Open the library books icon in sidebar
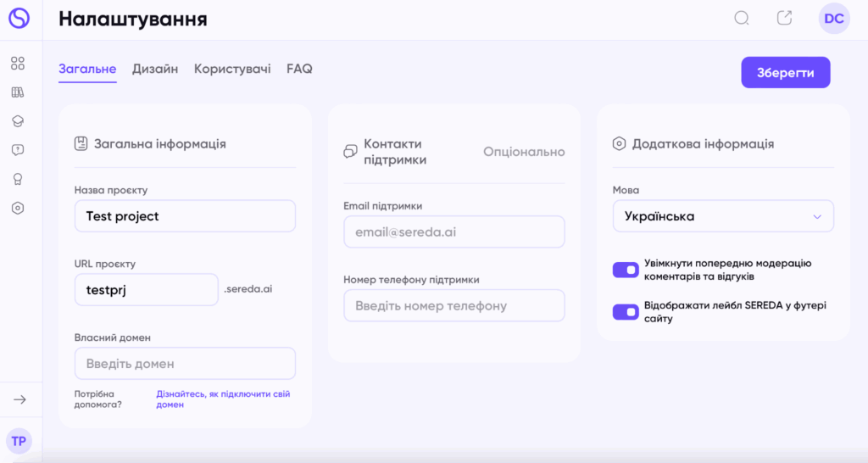 point(18,92)
